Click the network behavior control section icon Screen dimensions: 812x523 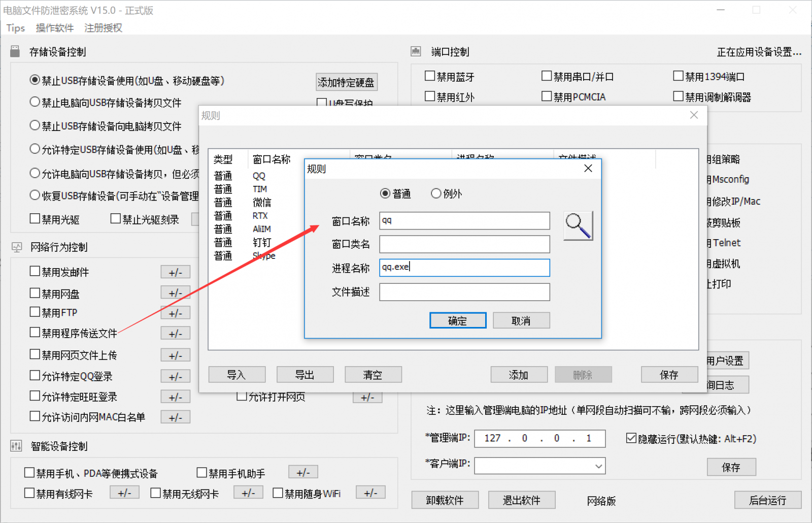[x=17, y=247]
